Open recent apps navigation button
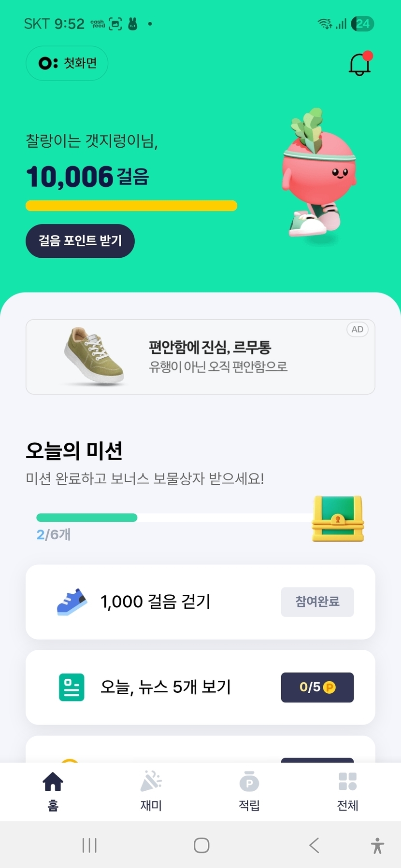This screenshot has height=868, width=401. [89, 845]
